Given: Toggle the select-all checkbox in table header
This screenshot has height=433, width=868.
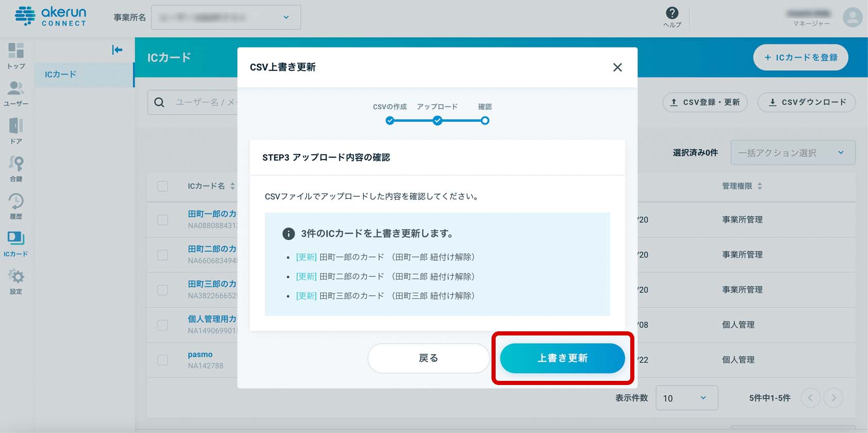Looking at the screenshot, I should pos(162,186).
